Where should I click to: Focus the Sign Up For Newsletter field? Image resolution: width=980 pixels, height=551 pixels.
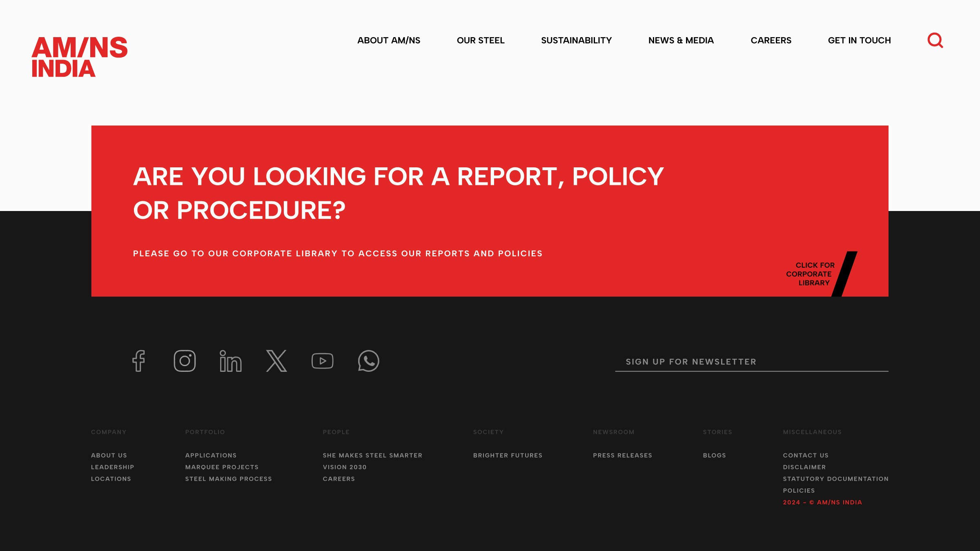[x=751, y=362]
